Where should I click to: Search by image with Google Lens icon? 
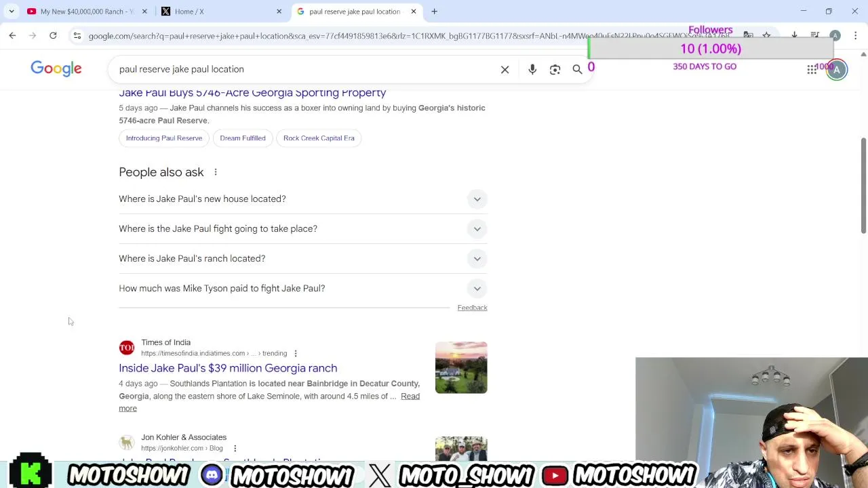tap(555, 69)
